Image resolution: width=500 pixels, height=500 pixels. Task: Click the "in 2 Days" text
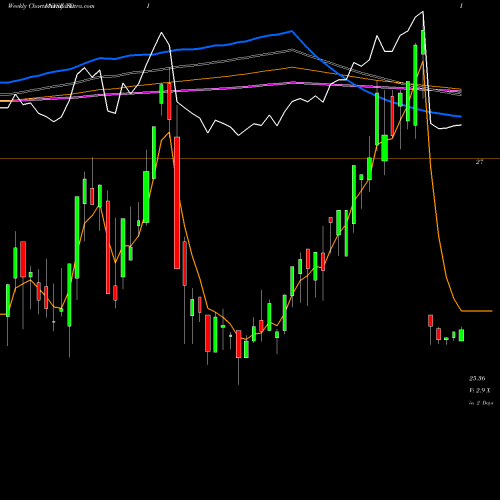pyautogui.click(x=481, y=403)
